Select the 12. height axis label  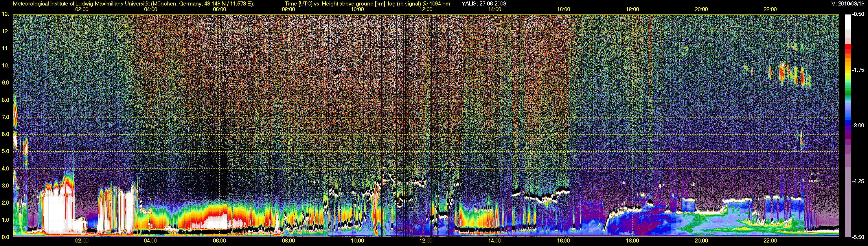(5, 31)
